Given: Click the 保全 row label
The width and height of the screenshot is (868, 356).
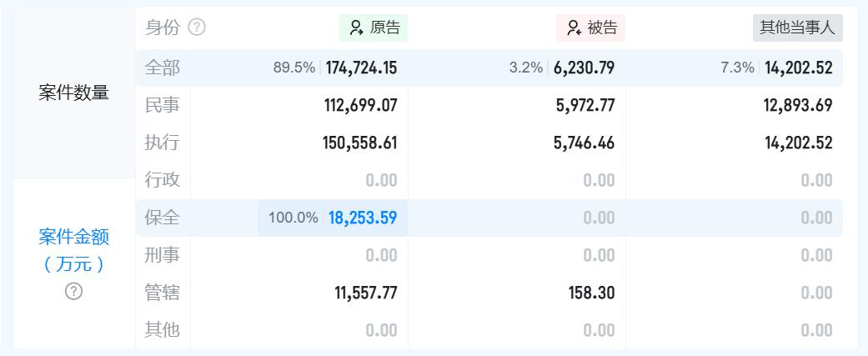Looking at the screenshot, I should pyautogui.click(x=162, y=218).
